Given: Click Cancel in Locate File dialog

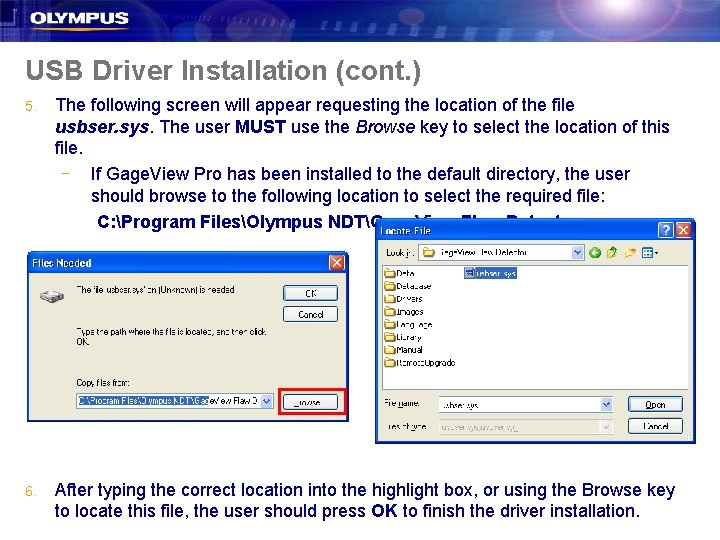Looking at the screenshot, I should click(x=655, y=426).
